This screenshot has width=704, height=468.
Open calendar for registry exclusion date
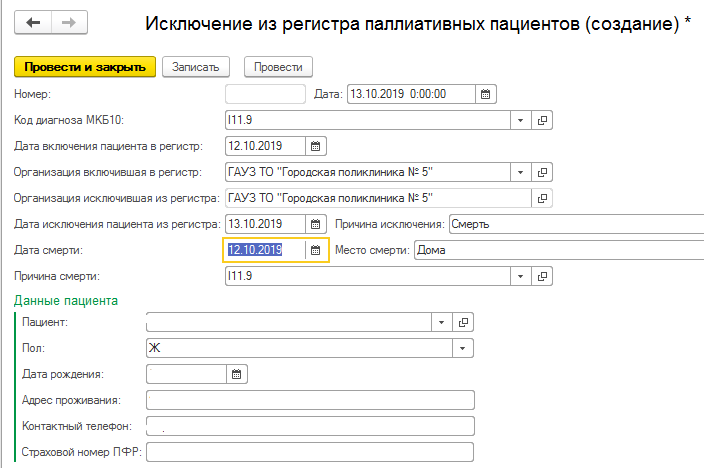coord(315,224)
